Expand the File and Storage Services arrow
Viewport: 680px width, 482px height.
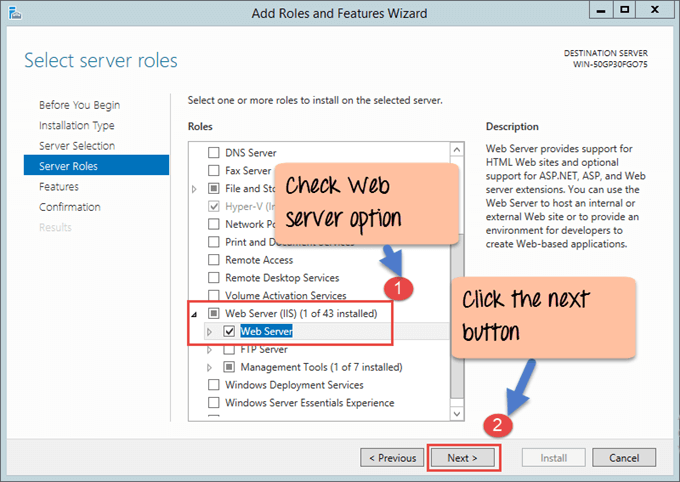coord(194,189)
